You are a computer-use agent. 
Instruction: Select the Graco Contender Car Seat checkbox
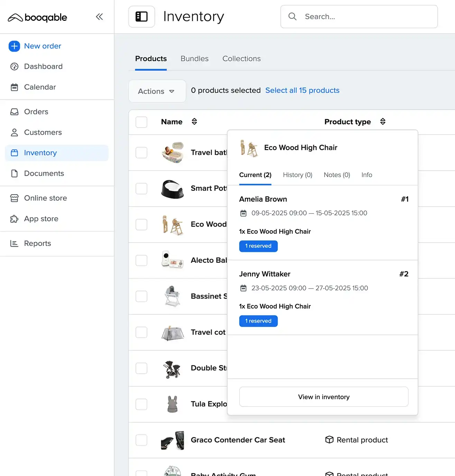point(141,440)
